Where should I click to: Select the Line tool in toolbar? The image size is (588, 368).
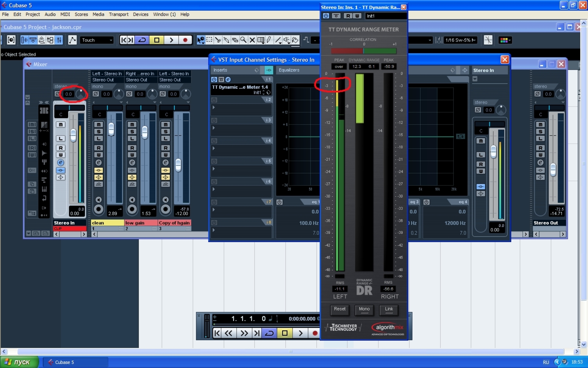[x=278, y=40]
